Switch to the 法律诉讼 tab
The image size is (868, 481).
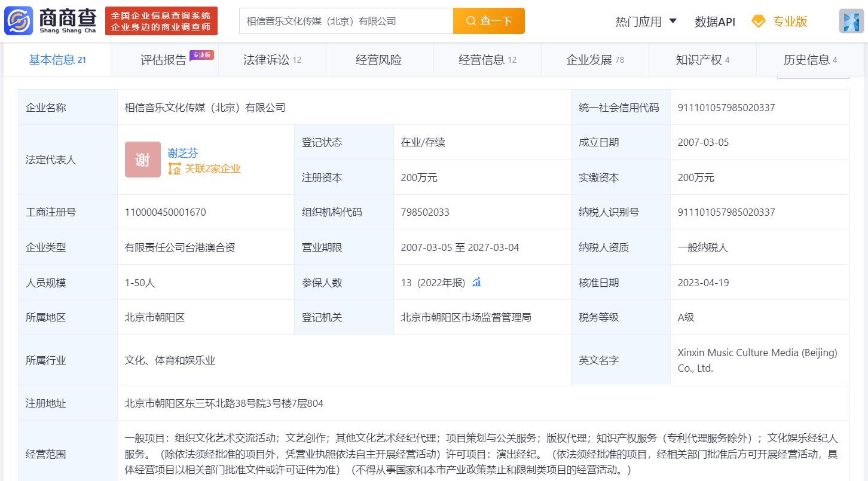coord(272,60)
